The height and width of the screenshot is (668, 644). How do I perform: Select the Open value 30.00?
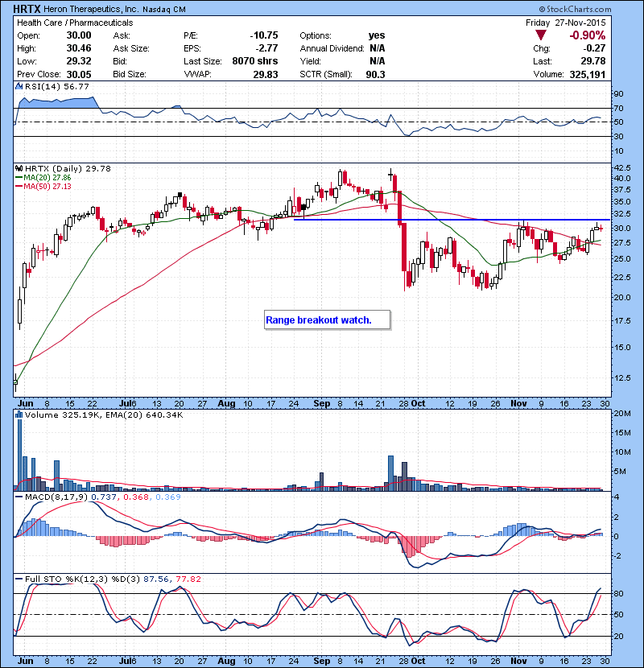coord(79,35)
